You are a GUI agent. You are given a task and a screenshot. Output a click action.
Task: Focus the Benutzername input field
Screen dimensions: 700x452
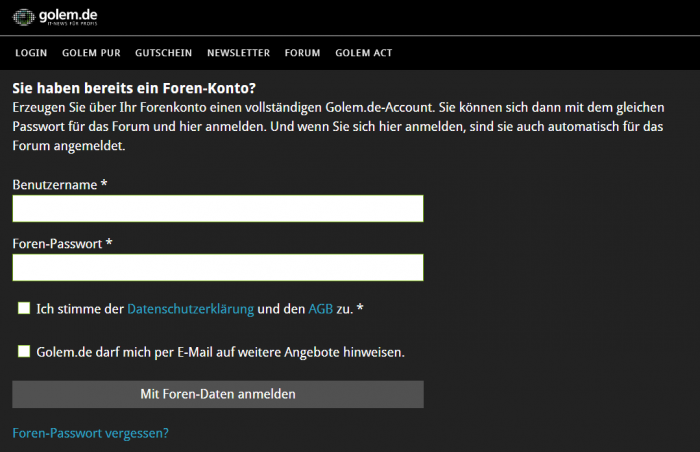(x=218, y=209)
